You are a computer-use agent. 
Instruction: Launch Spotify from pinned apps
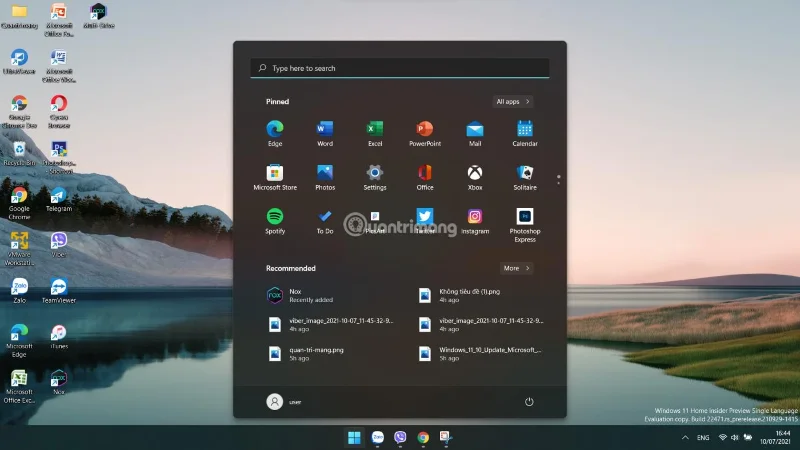click(x=274, y=221)
